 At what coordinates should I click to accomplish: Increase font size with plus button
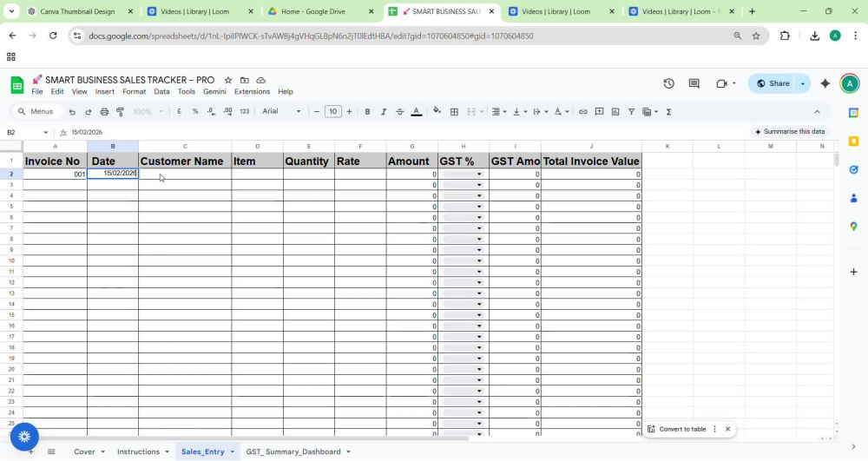pyautogui.click(x=349, y=112)
